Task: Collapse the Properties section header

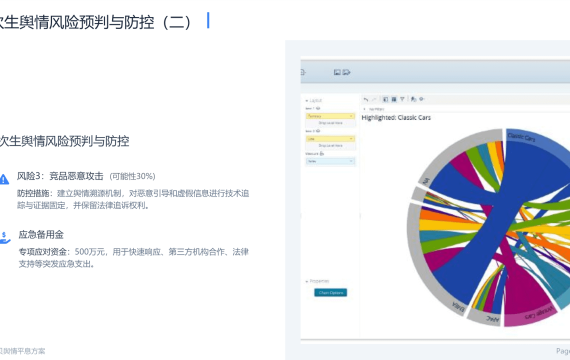Action: [317, 281]
